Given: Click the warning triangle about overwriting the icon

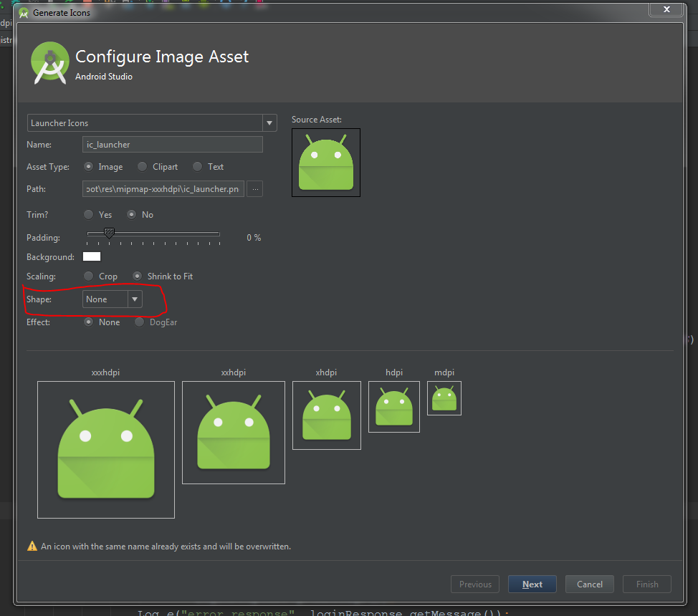Looking at the screenshot, I should [32, 545].
